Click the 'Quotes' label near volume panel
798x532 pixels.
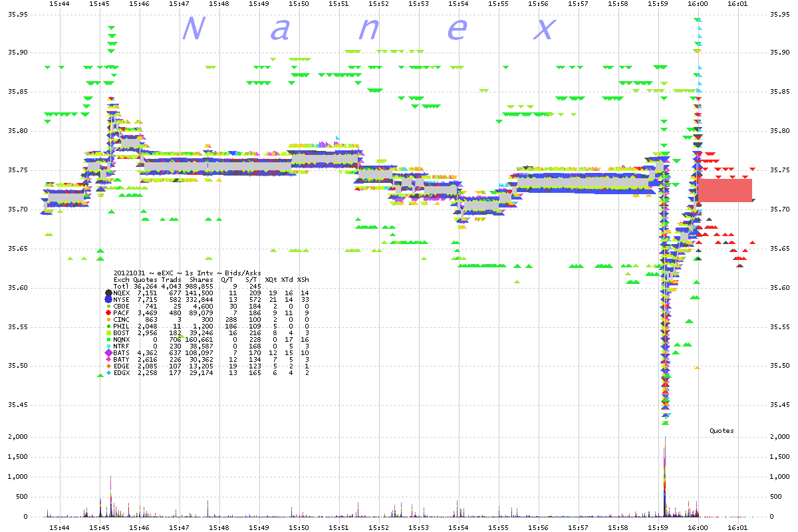(722, 431)
